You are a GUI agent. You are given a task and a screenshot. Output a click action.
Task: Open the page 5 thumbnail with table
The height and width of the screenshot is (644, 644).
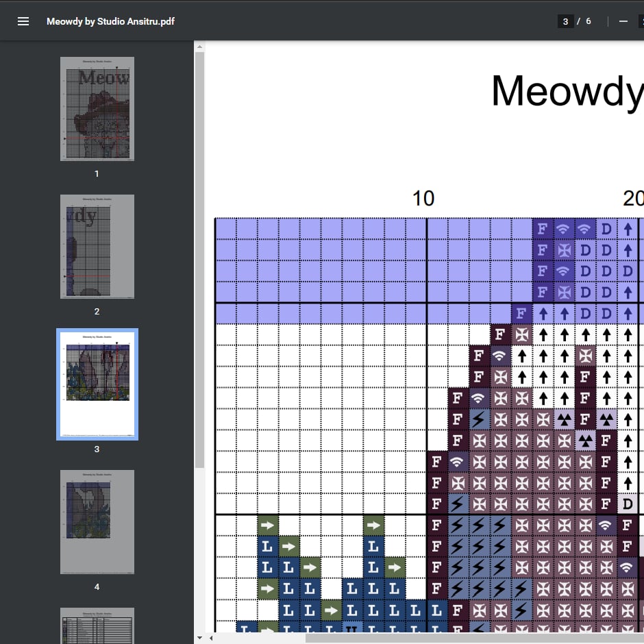pos(97,625)
